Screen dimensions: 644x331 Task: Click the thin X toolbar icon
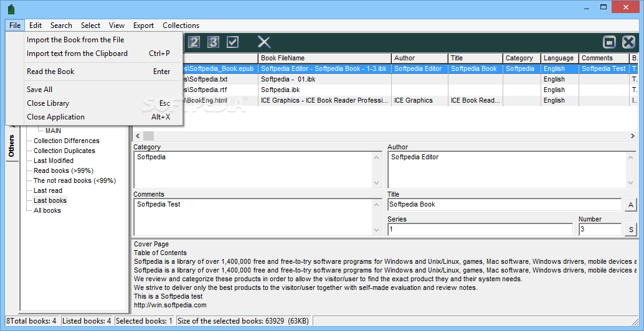(x=264, y=42)
